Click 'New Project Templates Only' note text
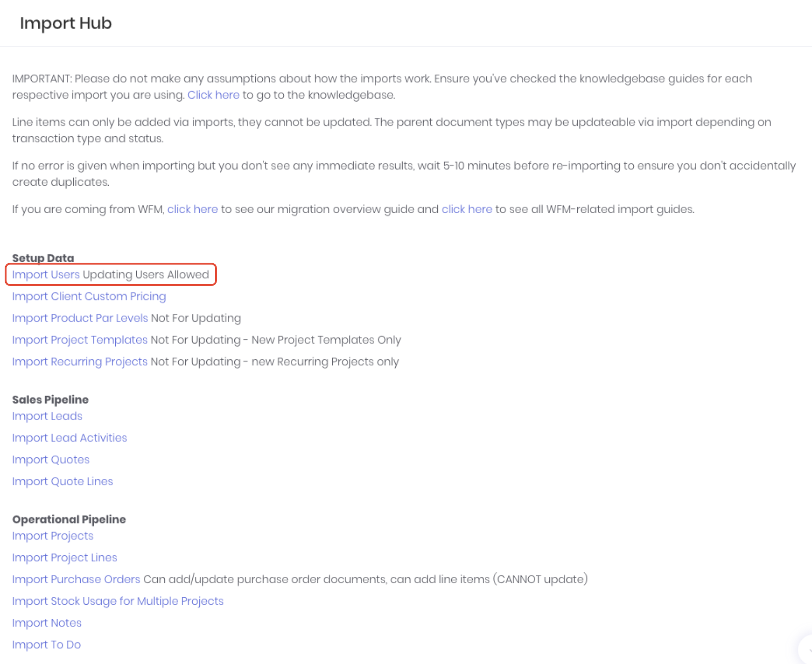Viewport: 812px width, 664px height. pyautogui.click(x=326, y=340)
